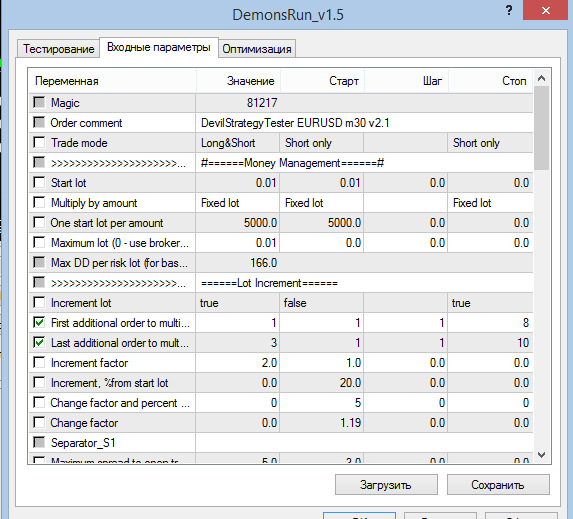Click the vertical scrollbar thumb
Image resolution: width=573 pixels, height=519 pixels.
click(x=542, y=128)
